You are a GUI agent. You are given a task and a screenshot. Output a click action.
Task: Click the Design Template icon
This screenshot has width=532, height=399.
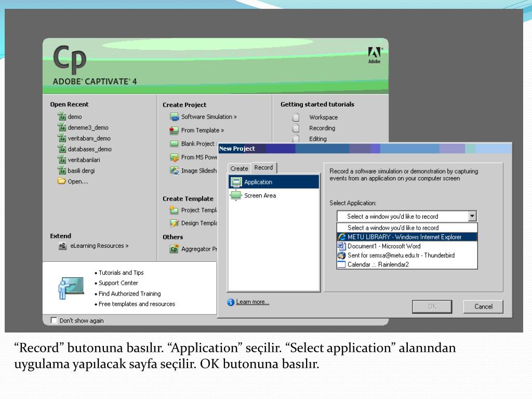[x=174, y=223]
